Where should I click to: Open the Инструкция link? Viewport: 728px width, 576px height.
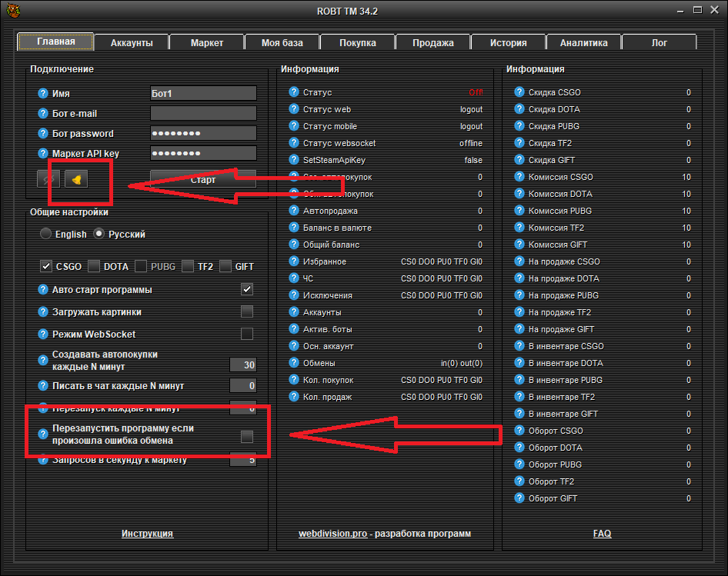click(x=147, y=533)
